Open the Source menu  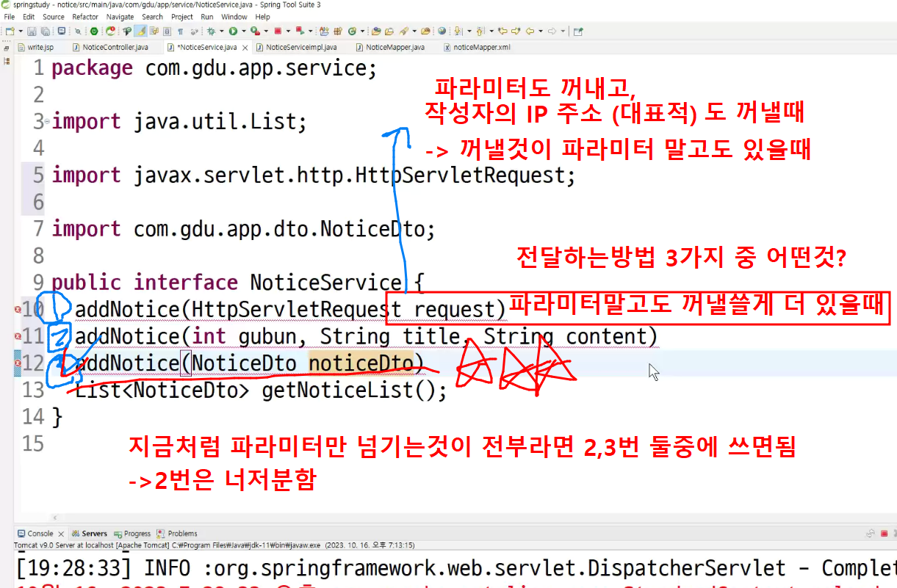point(53,16)
